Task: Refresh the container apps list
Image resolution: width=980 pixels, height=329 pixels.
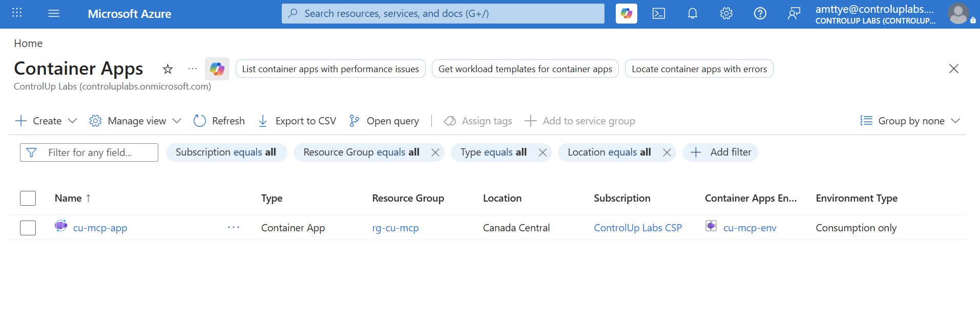Action: coord(219,121)
